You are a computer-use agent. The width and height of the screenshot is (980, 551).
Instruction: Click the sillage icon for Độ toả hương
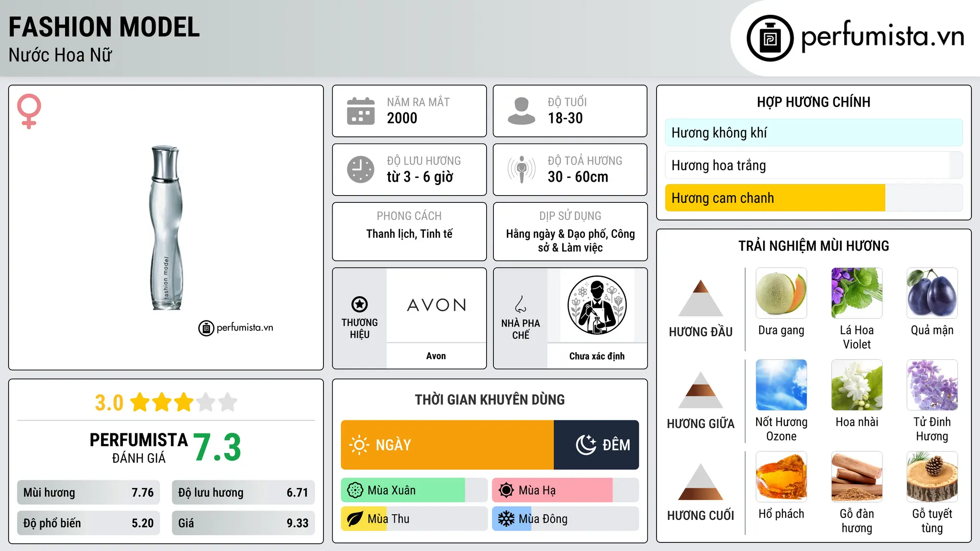[522, 169]
